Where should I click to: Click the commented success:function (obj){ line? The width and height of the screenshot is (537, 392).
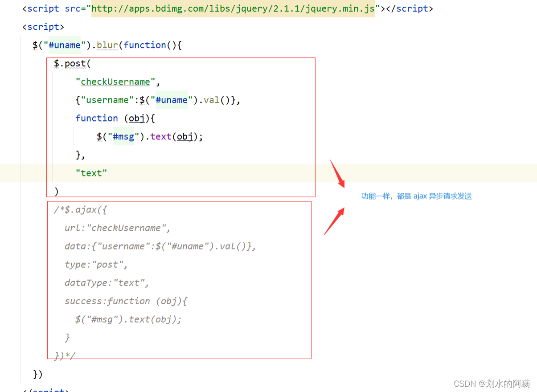pos(126,301)
